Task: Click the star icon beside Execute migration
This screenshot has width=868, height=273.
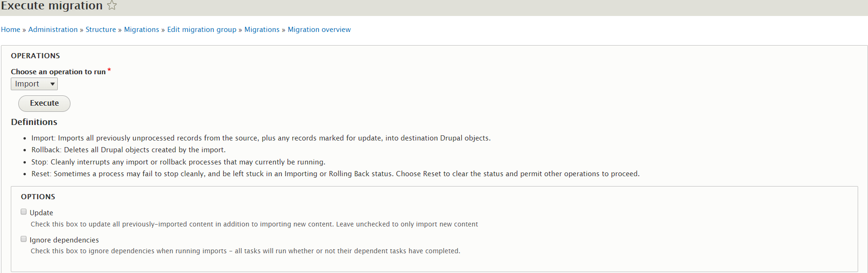Action: 112,5
